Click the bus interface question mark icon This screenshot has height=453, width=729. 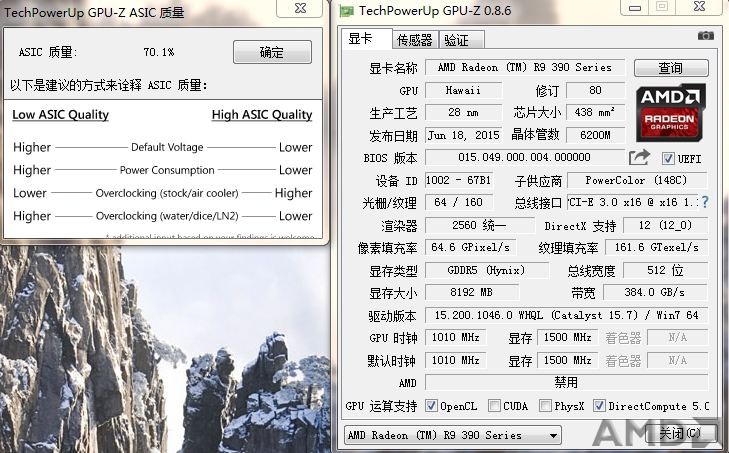tap(705, 202)
